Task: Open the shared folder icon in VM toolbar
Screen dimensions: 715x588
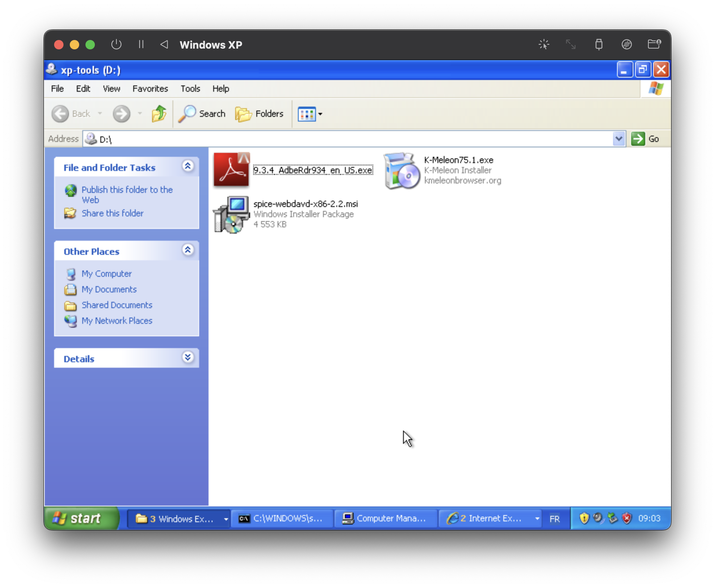Action: pyautogui.click(x=654, y=44)
